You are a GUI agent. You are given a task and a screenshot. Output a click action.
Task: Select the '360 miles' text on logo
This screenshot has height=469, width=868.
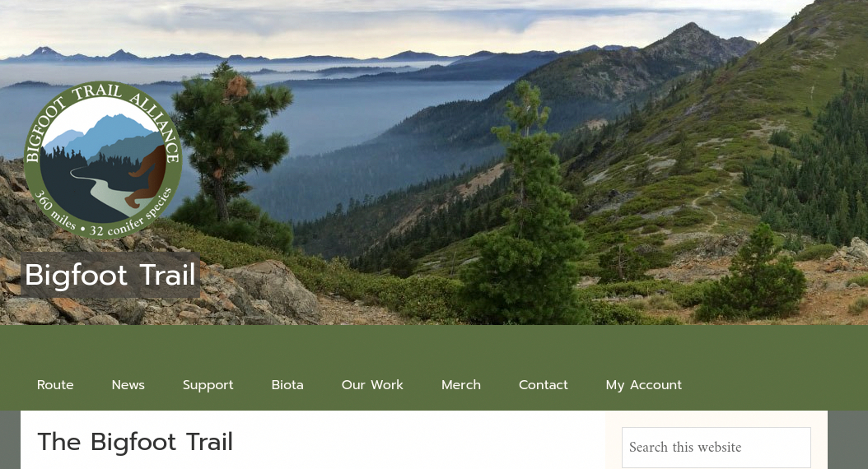click(x=54, y=211)
